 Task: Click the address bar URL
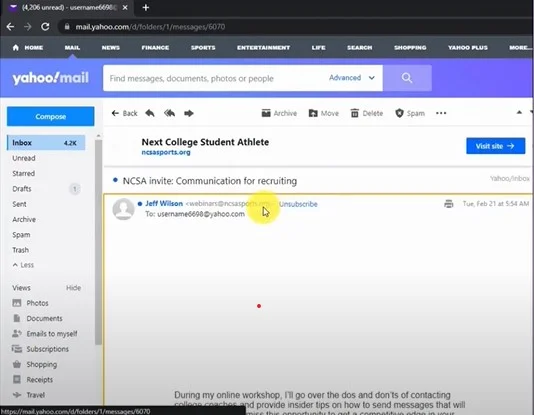[150, 27]
